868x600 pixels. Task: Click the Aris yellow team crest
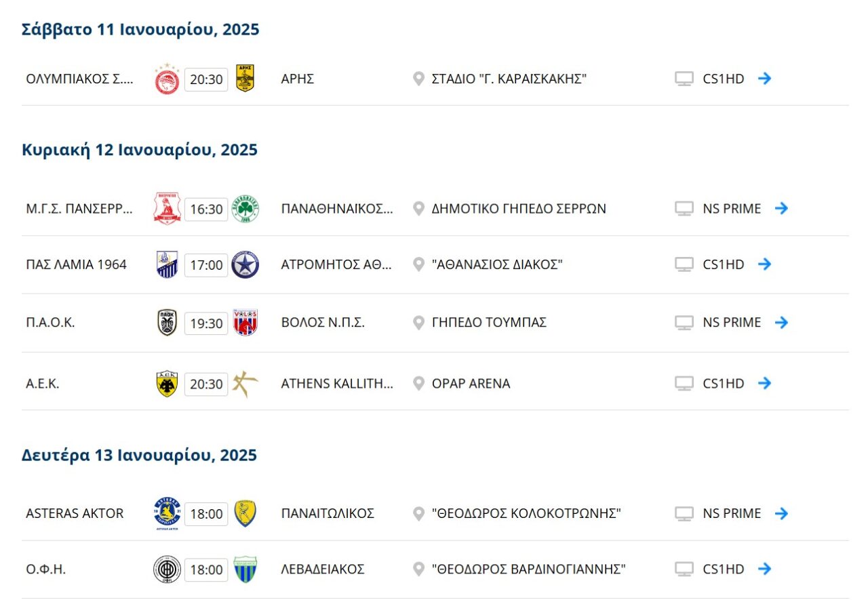tap(245, 78)
